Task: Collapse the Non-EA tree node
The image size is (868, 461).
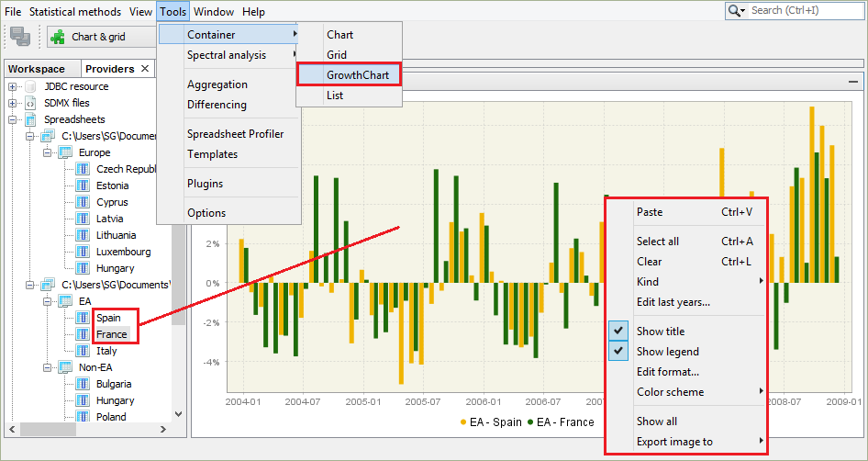Action: pyautogui.click(x=46, y=367)
